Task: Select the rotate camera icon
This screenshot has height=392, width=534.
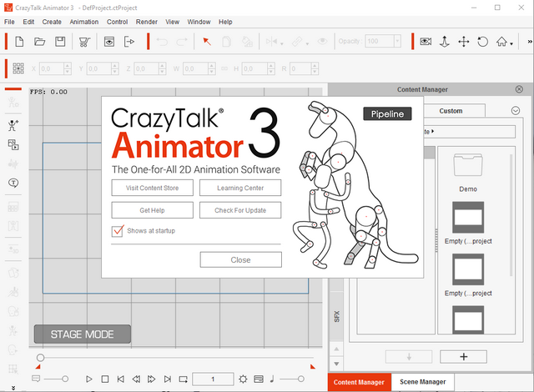Action: coord(483,41)
